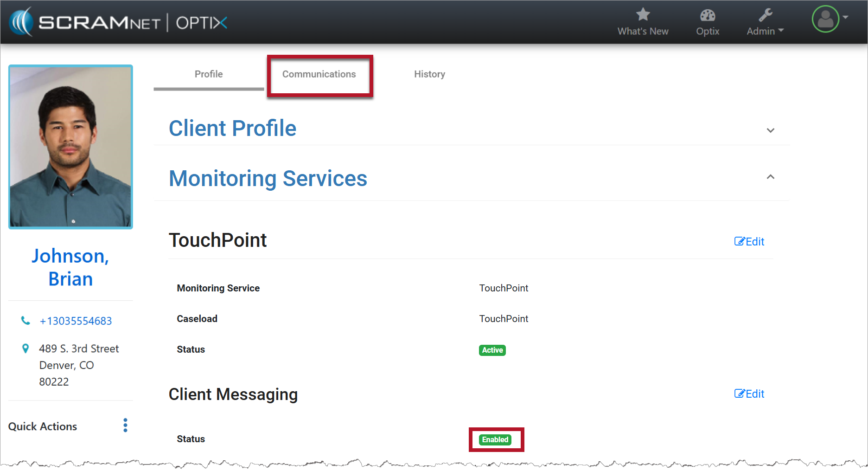Click the map pin location icon
This screenshot has width=868, height=471.
tap(26, 348)
